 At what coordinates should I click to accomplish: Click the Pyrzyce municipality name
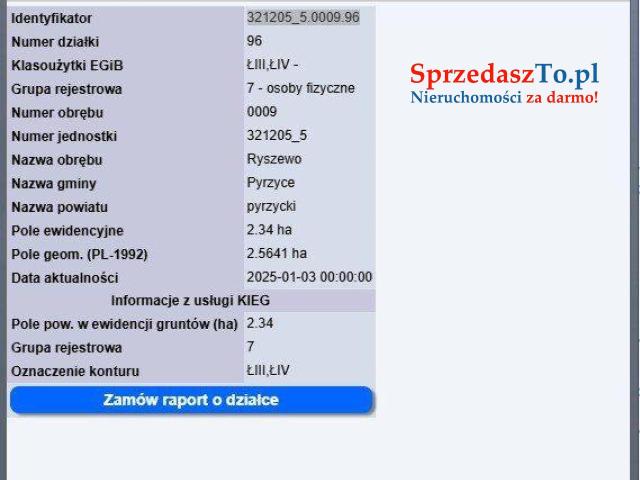coord(270,182)
